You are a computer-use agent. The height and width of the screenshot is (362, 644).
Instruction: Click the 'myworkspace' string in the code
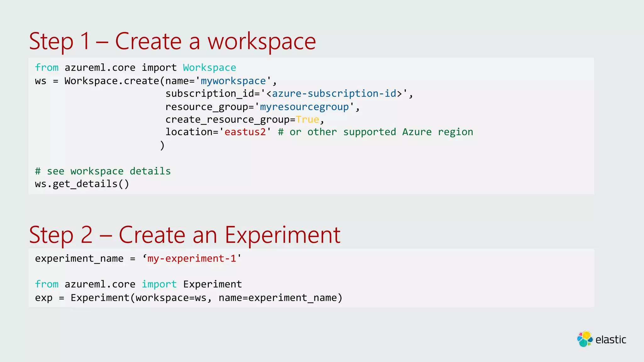tap(233, 81)
